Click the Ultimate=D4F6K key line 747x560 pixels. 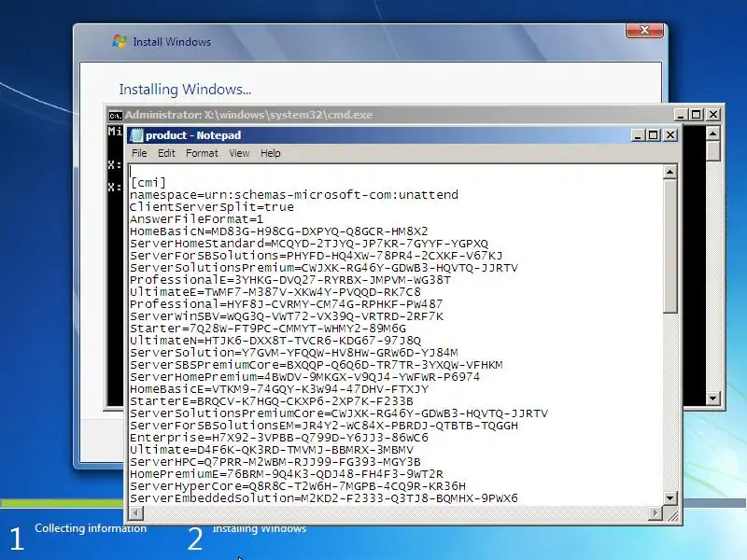coord(272,450)
